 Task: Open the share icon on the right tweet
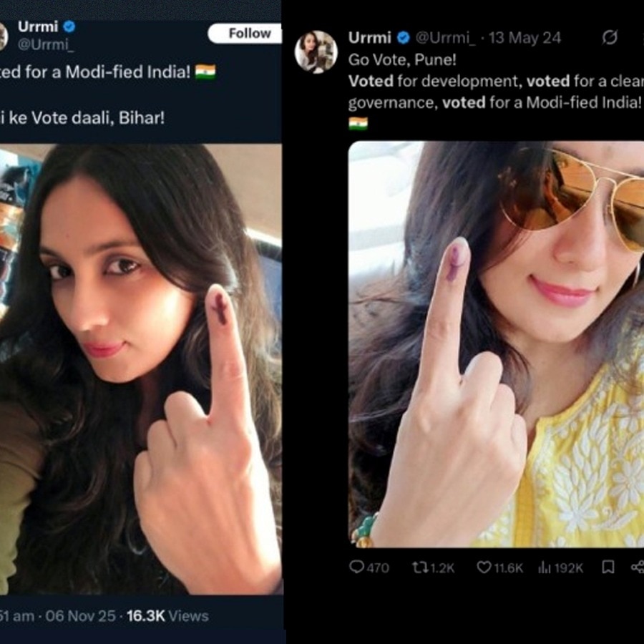tap(638, 567)
